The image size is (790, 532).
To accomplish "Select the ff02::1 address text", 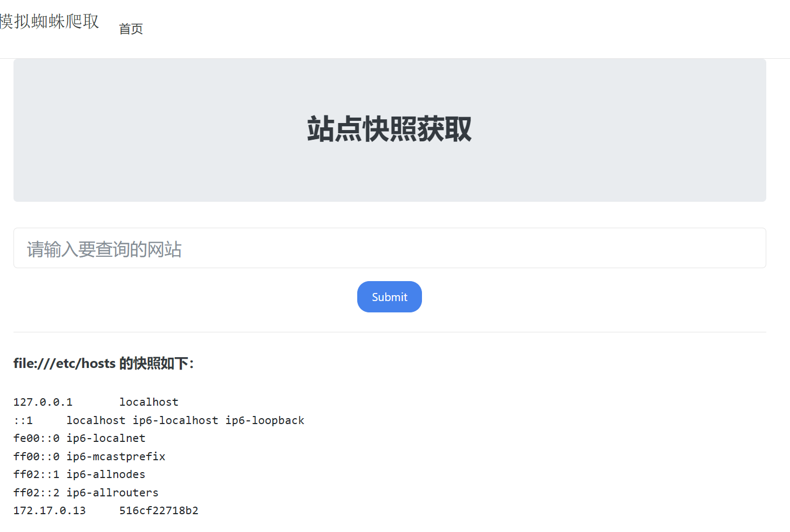I will click(x=36, y=474).
